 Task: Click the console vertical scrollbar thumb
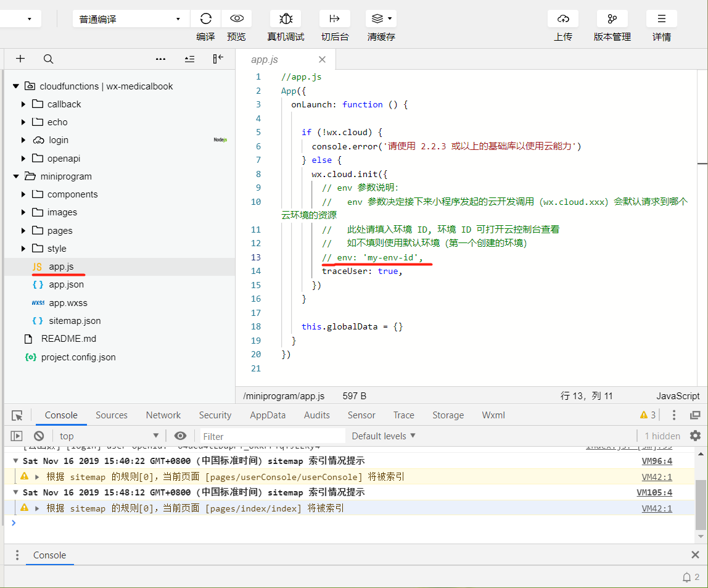tap(701, 504)
